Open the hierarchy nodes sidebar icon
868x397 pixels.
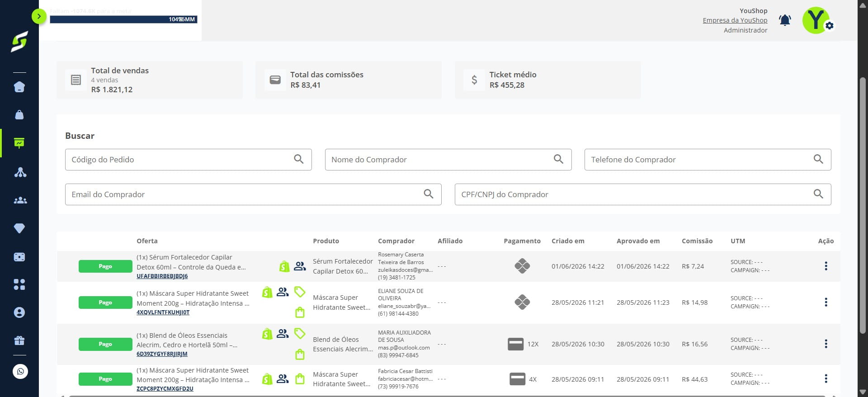[x=20, y=172]
